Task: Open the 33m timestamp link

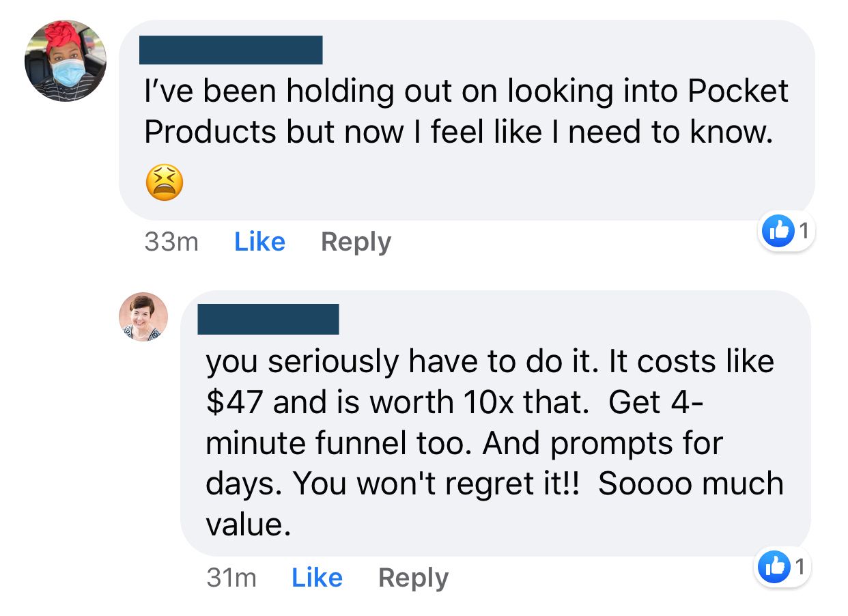Action: click(171, 242)
